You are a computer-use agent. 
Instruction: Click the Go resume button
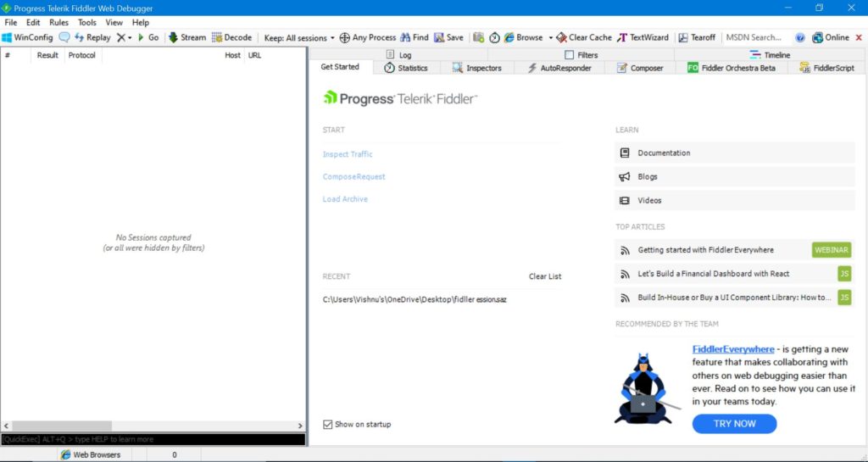pos(148,37)
